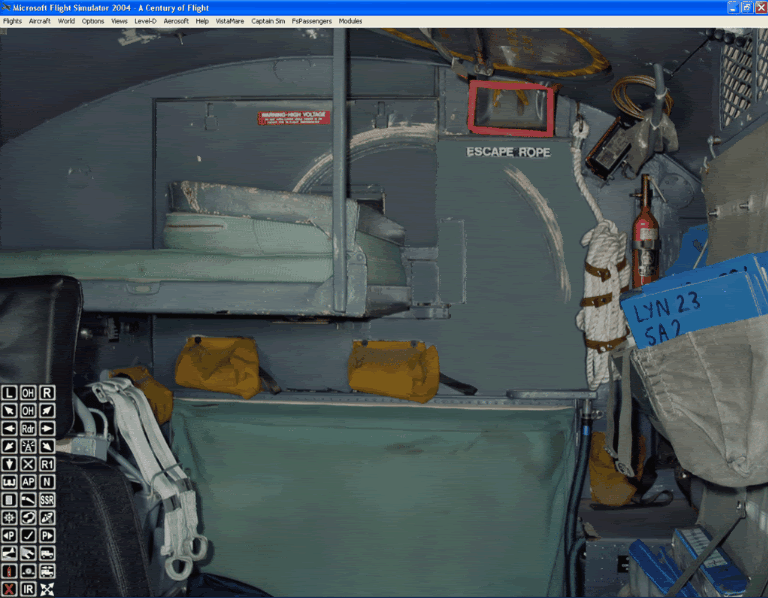Click the N panel icon

click(x=47, y=482)
